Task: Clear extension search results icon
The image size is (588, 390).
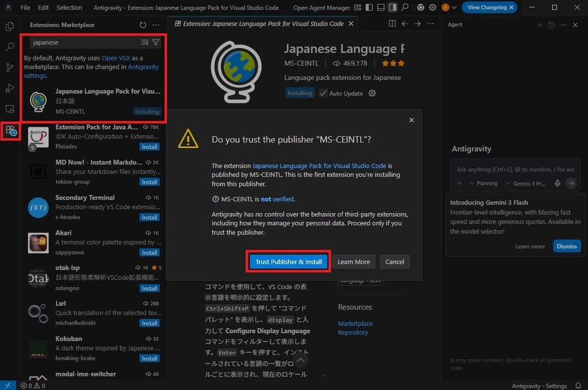Action: pos(145,42)
